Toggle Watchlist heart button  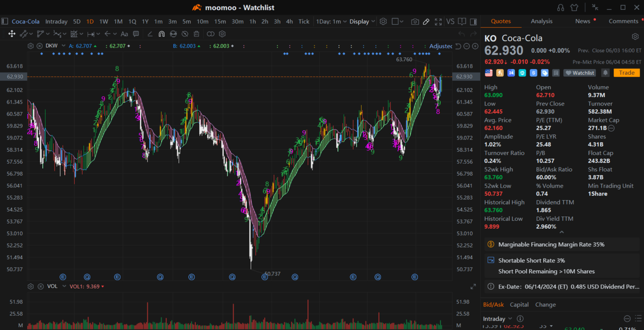click(x=579, y=73)
